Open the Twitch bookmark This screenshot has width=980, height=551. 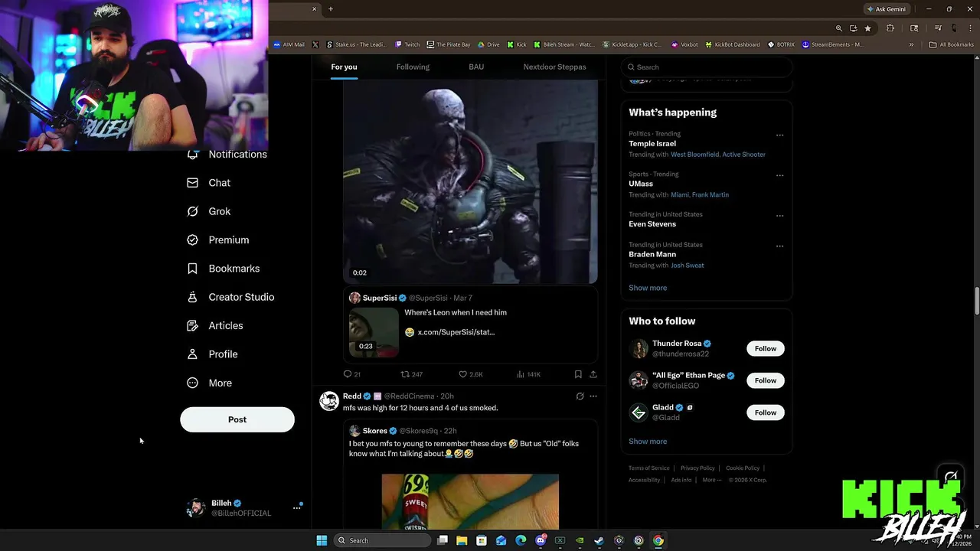pos(407,44)
